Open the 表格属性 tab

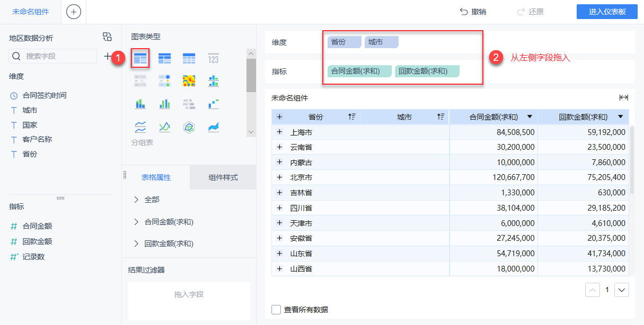click(156, 177)
